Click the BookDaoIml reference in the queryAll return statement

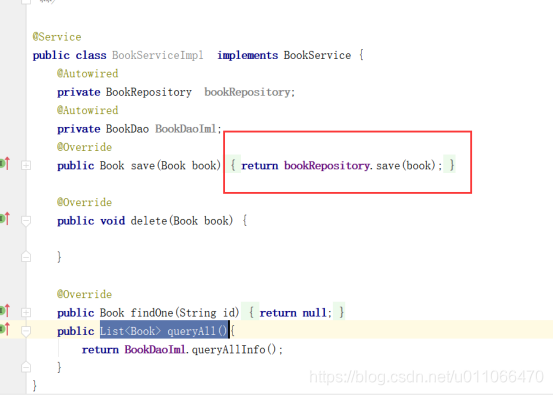(x=155, y=350)
